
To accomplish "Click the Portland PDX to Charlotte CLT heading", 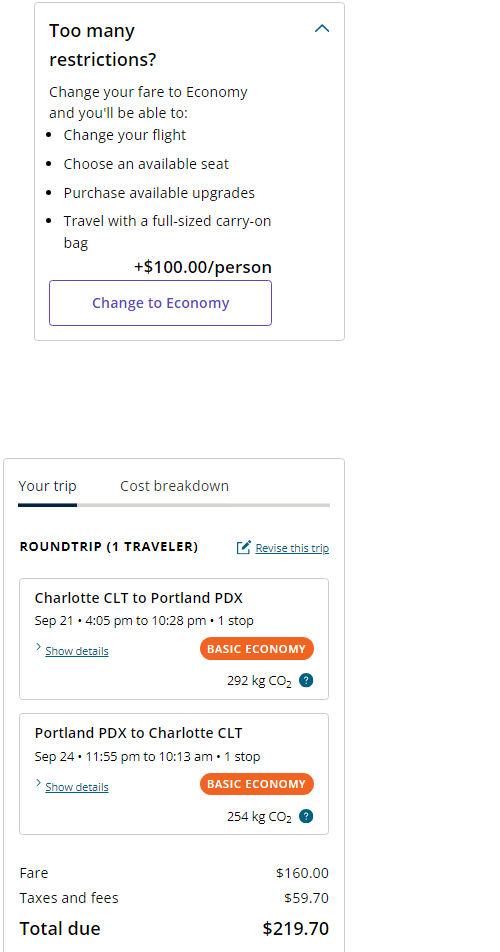I will 138,733.
